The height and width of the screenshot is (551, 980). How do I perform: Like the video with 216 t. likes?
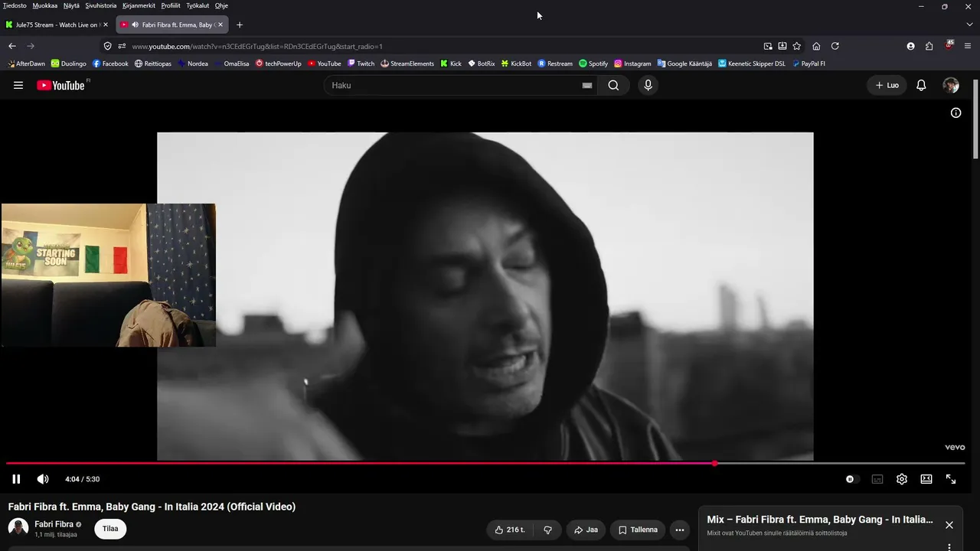tap(510, 530)
